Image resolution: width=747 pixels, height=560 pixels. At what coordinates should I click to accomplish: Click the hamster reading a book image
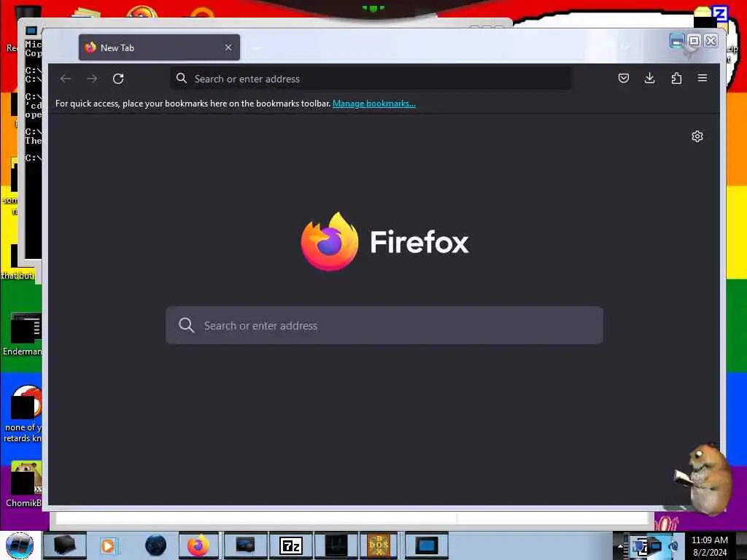pyautogui.click(x=704, y=479)
